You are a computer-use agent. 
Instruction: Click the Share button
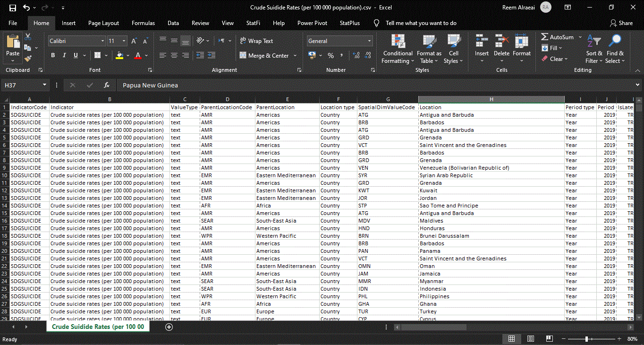click(x=621, y=23)
